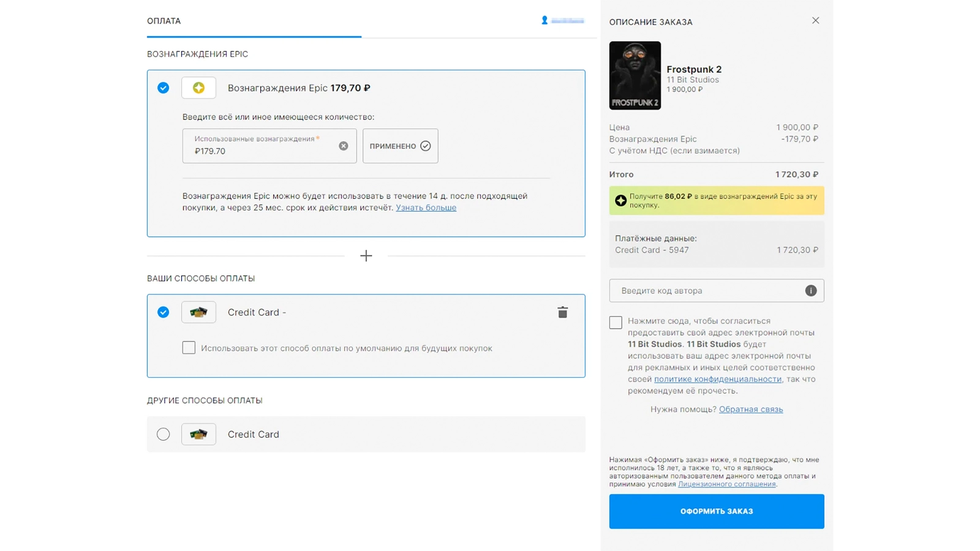Select the other Credit Card radio button
Image resolution: width=980 pixels, height=551 pixels.
163,434
